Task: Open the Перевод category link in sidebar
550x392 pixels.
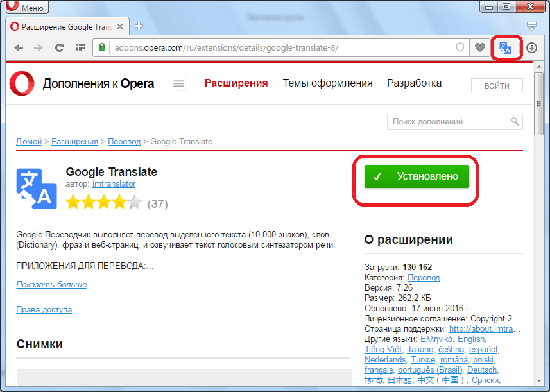Action: pyautogui.click(x=424, y=277)
